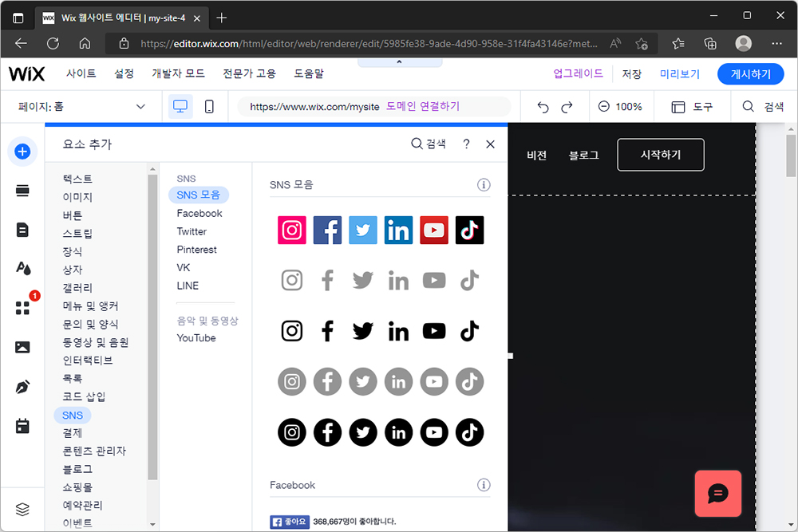Image resolution: width=798 pixels, height=532 pixels.
Task: Open the pen-nib Blog icon in sidebar
Action: pyautogui.click(x=22, y=387)
